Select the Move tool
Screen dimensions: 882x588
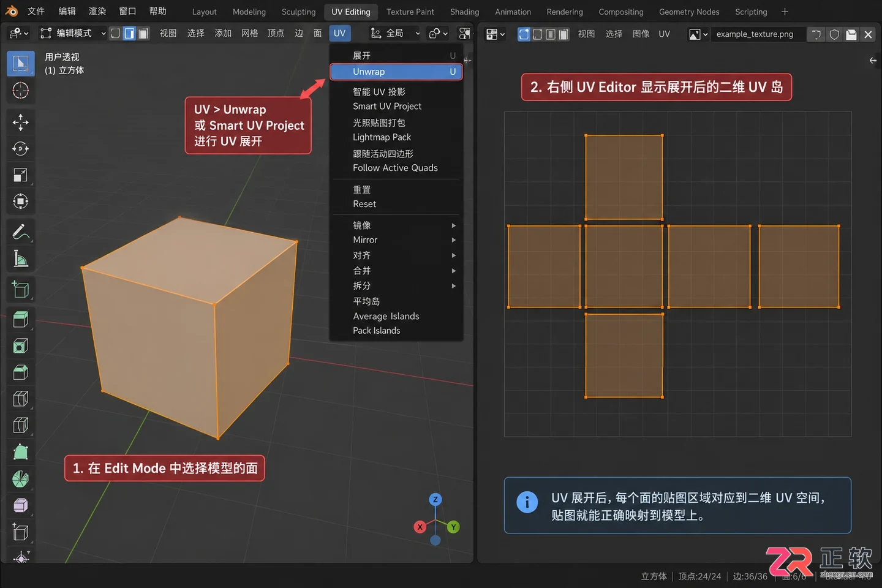20,123
